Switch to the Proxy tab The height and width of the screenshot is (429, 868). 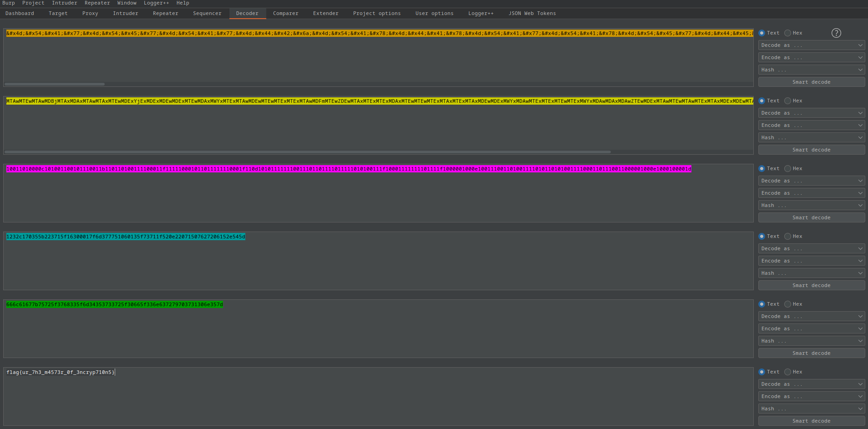tap(90, 13)
